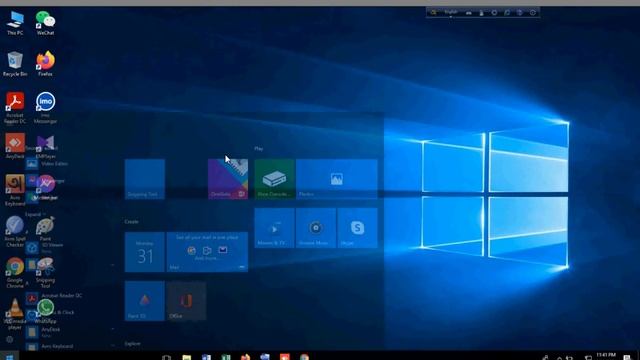The height and width of the screenshot is (360, 640).
Task: Click the Windows Start button
Action: coord(9,356)
